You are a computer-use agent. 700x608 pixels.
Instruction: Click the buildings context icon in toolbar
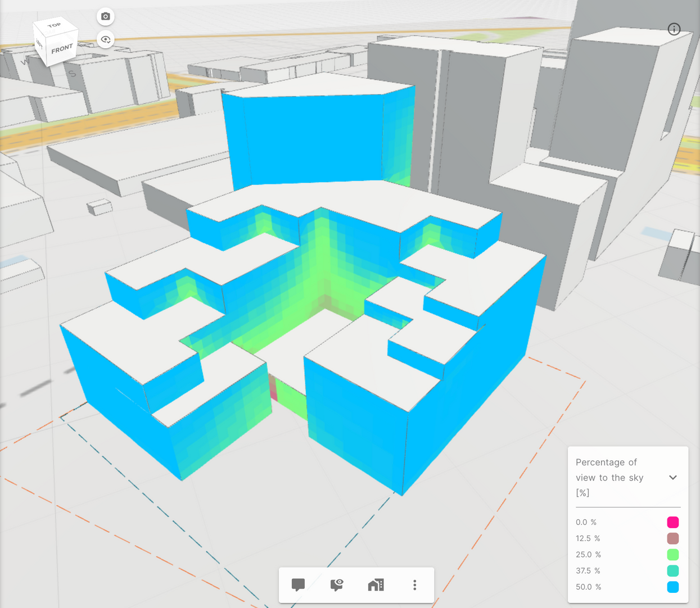pos(376,585)
